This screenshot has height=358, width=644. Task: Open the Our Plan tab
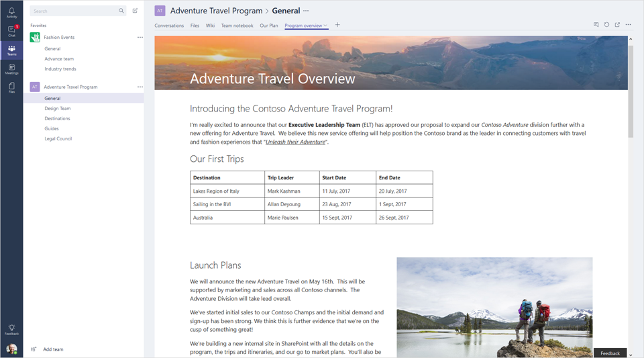click(x=269, y=26)
